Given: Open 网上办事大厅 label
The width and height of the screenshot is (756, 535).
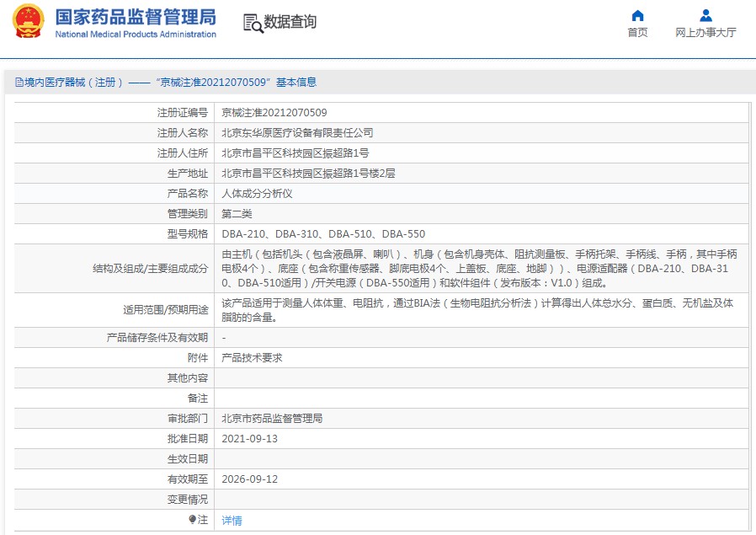Looking at the screenshot, I should [x=705, y=32].
